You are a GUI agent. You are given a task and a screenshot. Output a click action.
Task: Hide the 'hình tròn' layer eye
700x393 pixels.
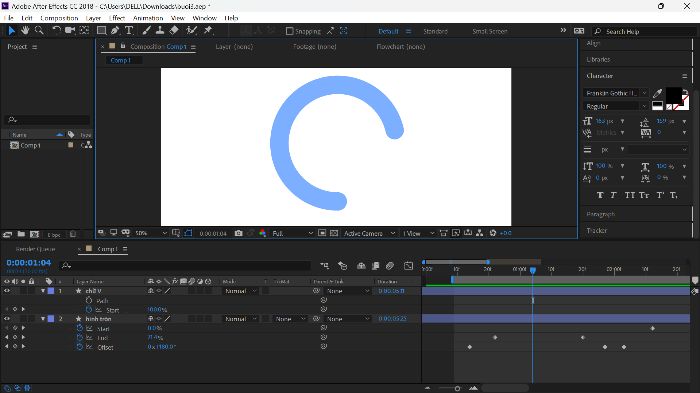point(7,319)
